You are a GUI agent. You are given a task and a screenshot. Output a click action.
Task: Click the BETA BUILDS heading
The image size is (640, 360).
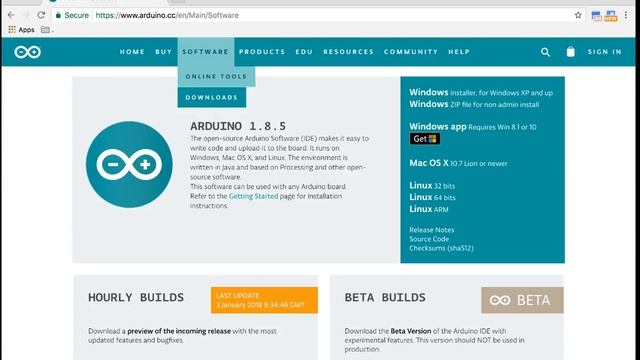385,297
